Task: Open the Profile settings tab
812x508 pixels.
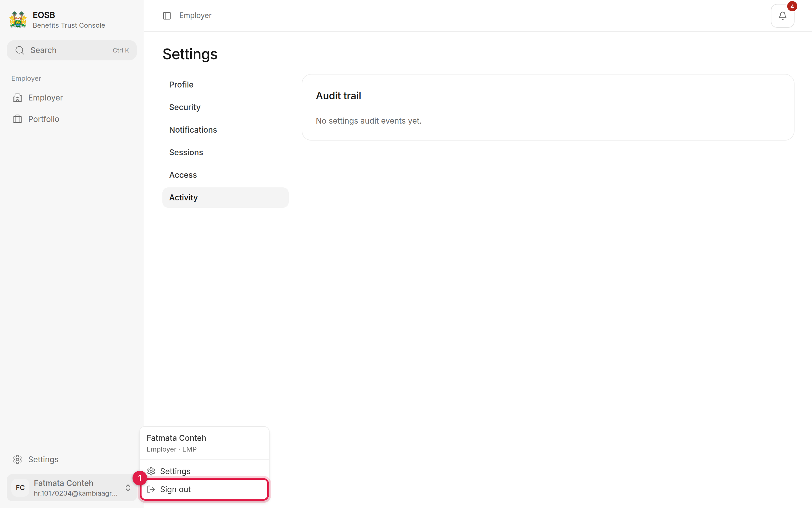Action: click(225, 85)
